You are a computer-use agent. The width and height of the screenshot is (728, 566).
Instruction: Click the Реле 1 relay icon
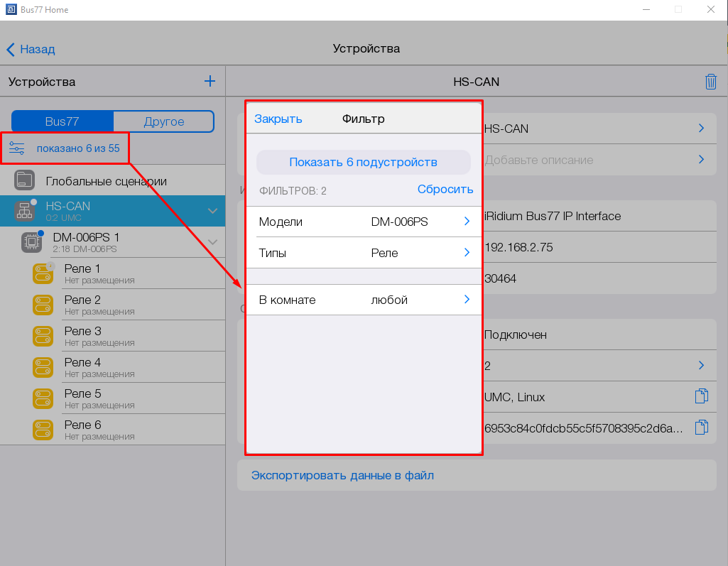coord(43,274)
